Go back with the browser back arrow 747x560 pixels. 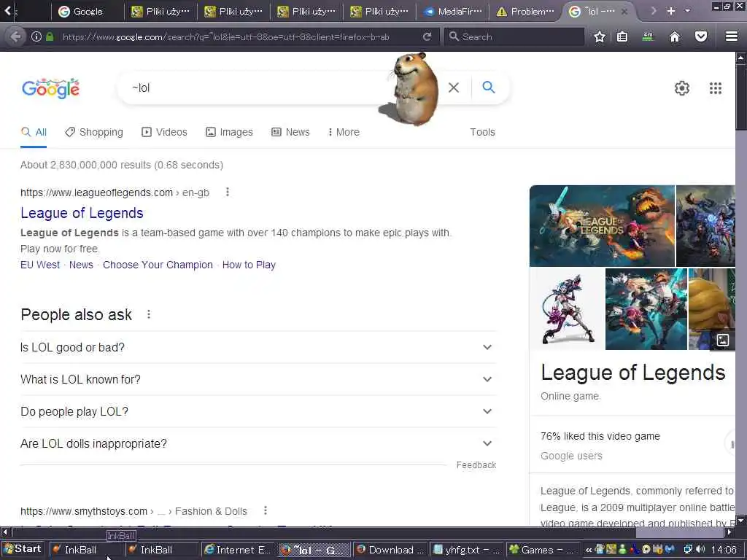[x=15, y=36]
